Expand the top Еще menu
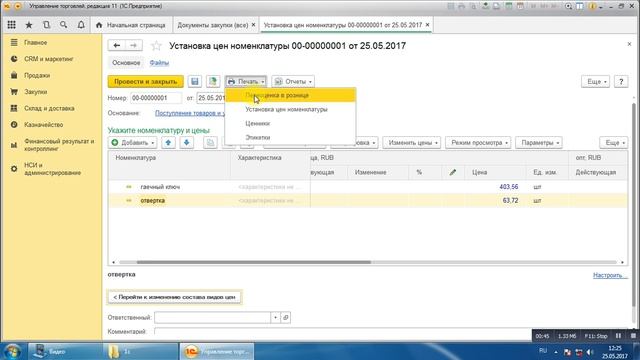Screen dimensions: 640x360 [x=596, y=82]
